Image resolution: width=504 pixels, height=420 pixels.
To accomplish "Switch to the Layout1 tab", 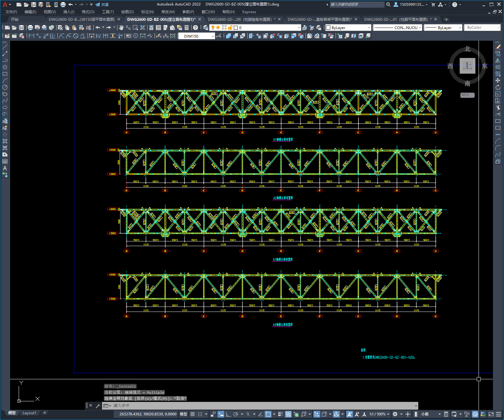I will (x=29, y=413).
